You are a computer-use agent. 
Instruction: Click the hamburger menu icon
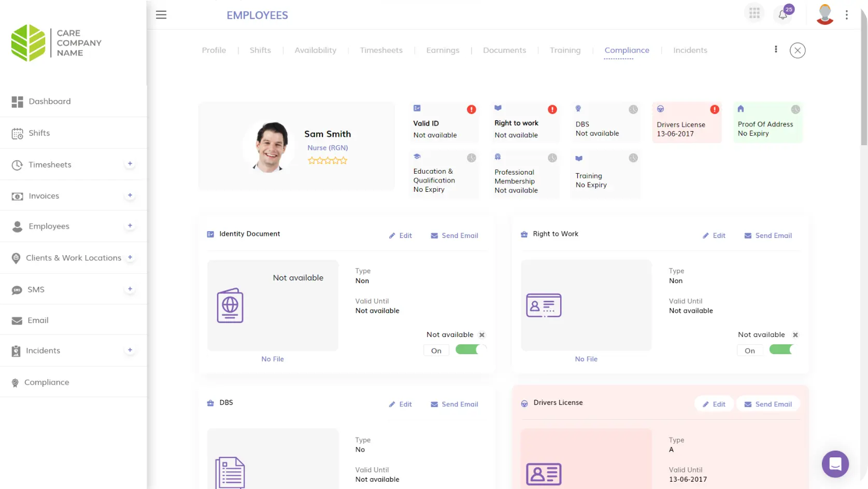(161, 15)
